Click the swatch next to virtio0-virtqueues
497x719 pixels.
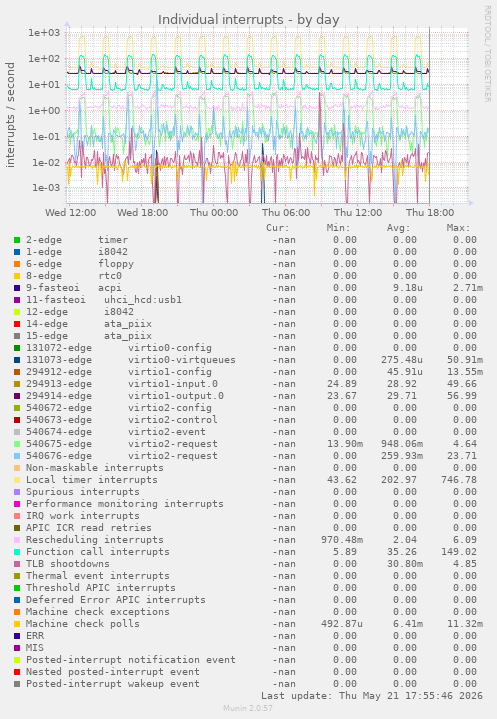tap(17, 360)
